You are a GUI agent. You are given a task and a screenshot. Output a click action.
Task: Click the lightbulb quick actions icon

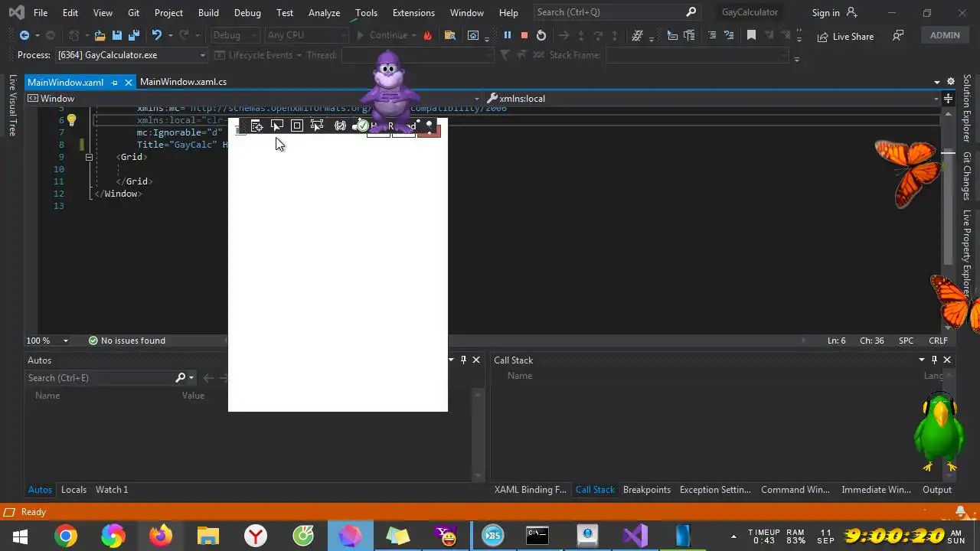point(71,120)
